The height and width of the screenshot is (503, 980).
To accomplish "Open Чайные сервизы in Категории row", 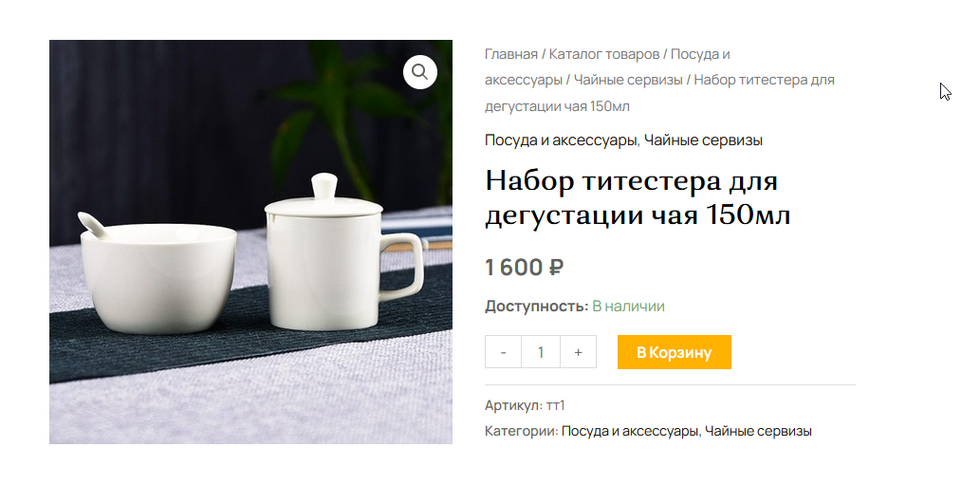I will point(758,431).
